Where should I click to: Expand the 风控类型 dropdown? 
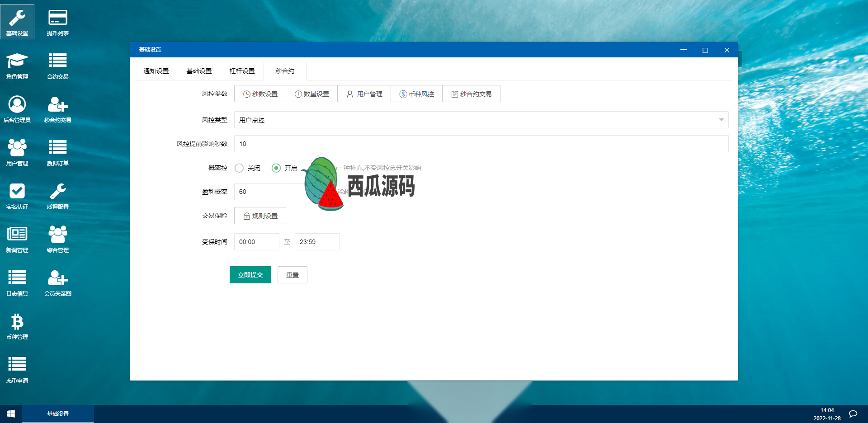click(x=481, y=120)
